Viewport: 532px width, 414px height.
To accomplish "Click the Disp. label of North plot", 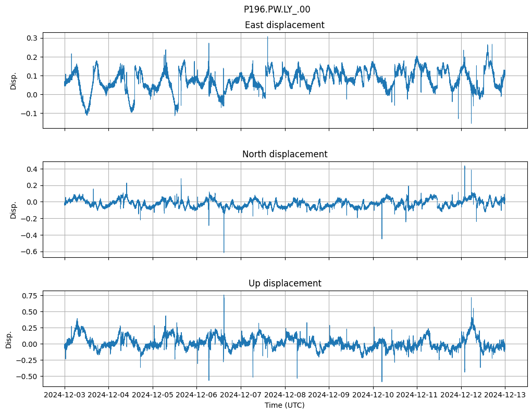I will click(x=14, y=209).
